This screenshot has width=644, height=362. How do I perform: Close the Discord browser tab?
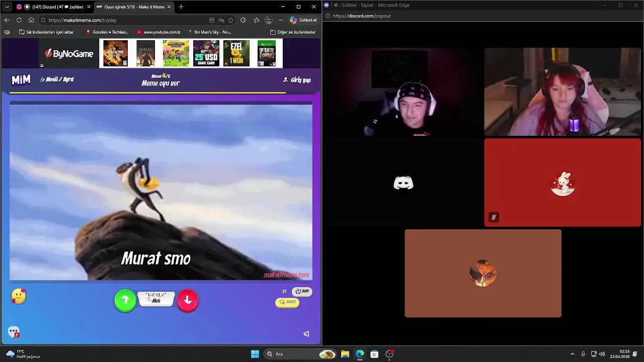click(89, 7)
